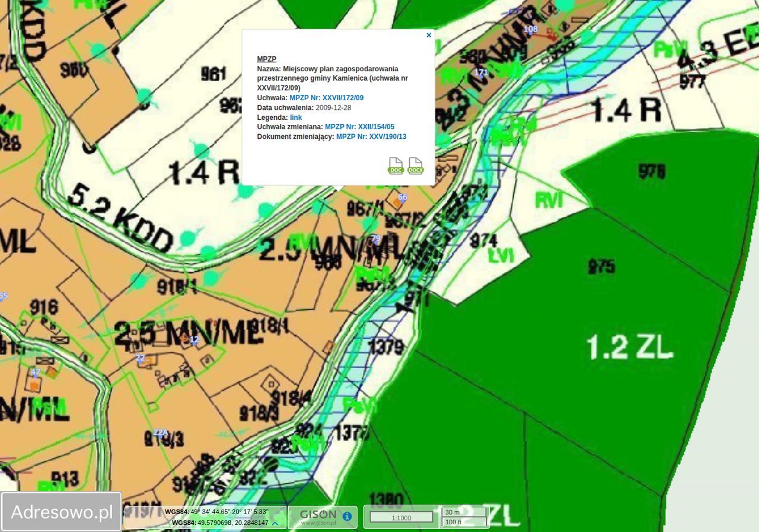Click address point 12 on the map

194,340
